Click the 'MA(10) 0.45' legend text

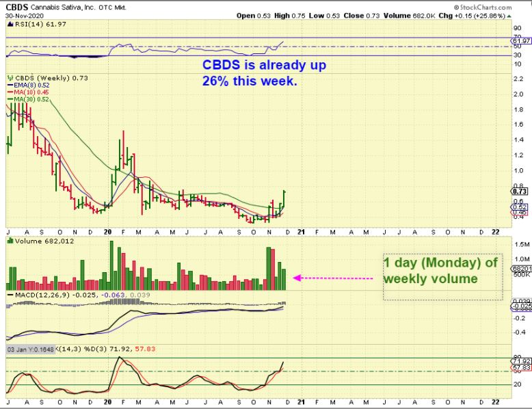31,92
